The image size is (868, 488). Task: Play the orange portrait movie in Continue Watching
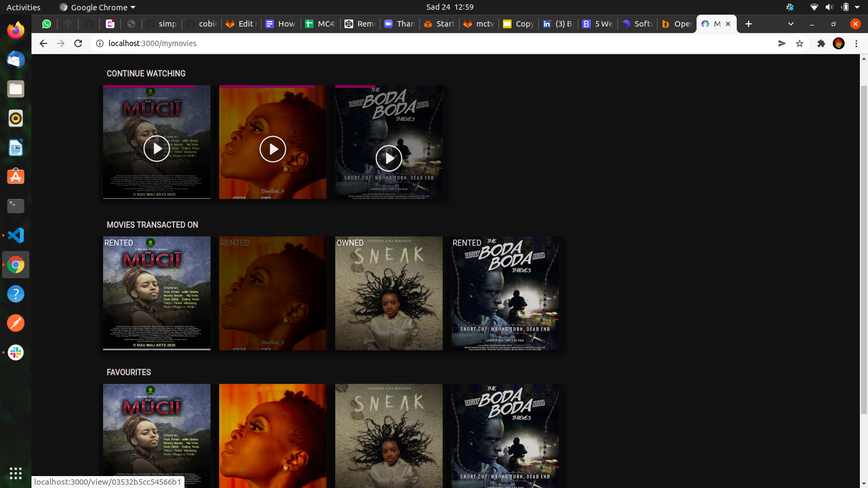[x=272, y=149]
